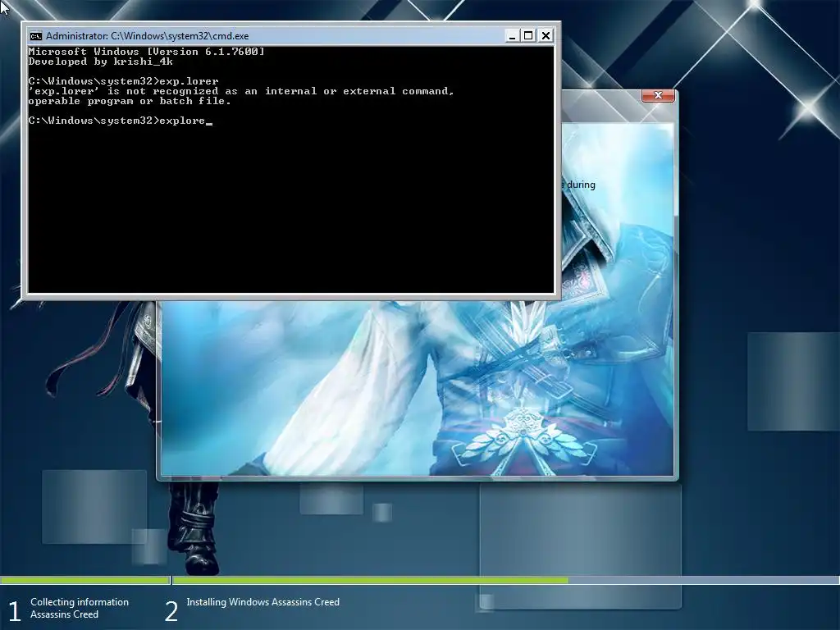Click the cmd.exe title bar text
Image resolution: width=840 pixels, height=630 pixels.
point(148,36)
